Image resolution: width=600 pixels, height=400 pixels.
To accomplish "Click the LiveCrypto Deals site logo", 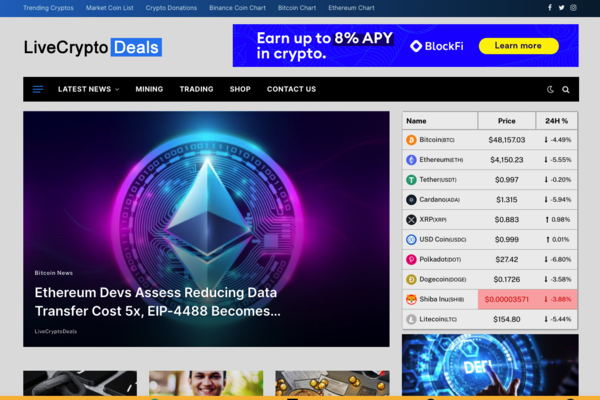I will 93,47.
